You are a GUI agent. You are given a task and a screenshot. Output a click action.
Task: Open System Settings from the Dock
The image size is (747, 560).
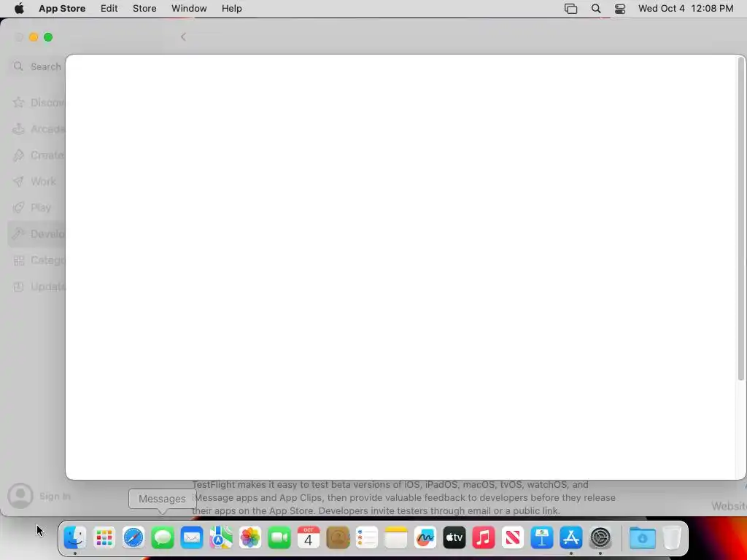(600, 538)
